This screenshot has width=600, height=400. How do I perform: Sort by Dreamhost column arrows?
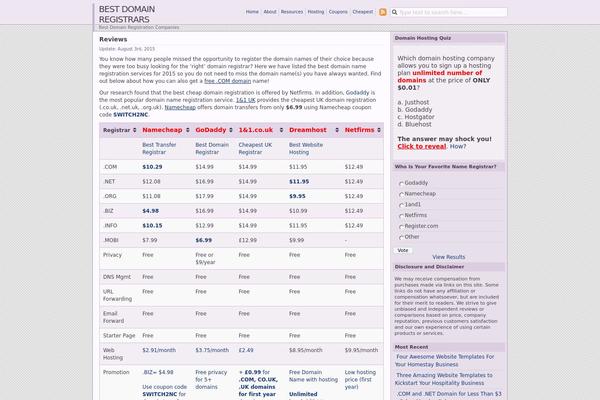coord(337,130)
